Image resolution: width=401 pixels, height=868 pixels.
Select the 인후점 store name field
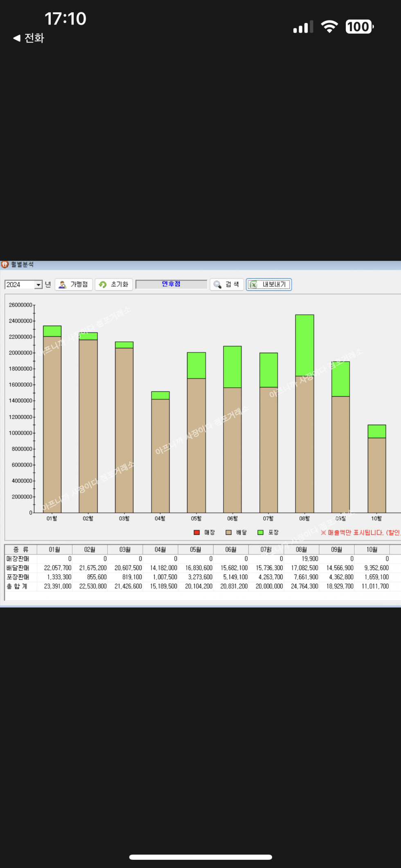(171, 284)
